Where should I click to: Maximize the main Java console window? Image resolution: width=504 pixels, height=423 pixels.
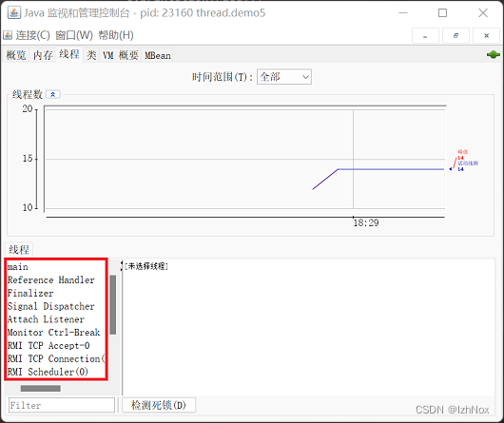click(442, 13)
